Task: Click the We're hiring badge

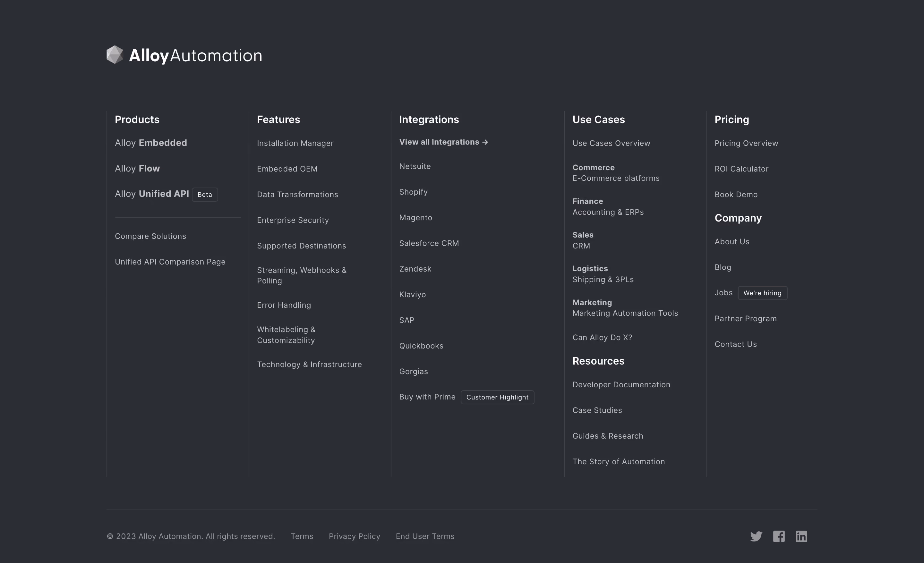Action: 762,293
